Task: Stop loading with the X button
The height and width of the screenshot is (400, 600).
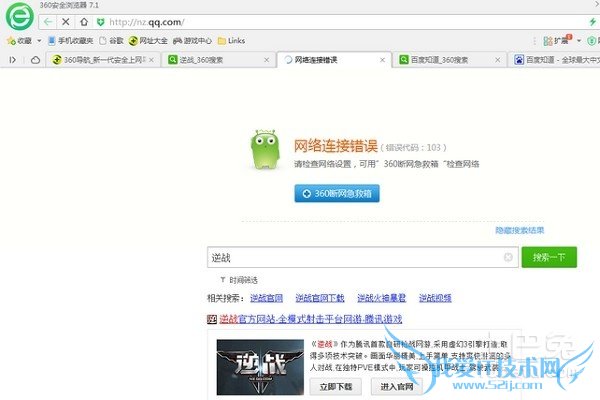Action: pos(66,22)
